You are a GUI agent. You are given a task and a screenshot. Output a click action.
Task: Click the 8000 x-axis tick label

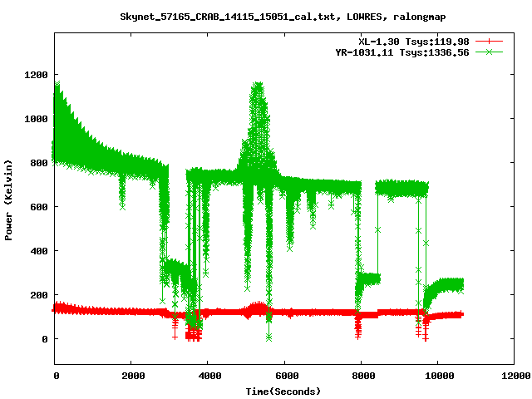click(363, 376)
